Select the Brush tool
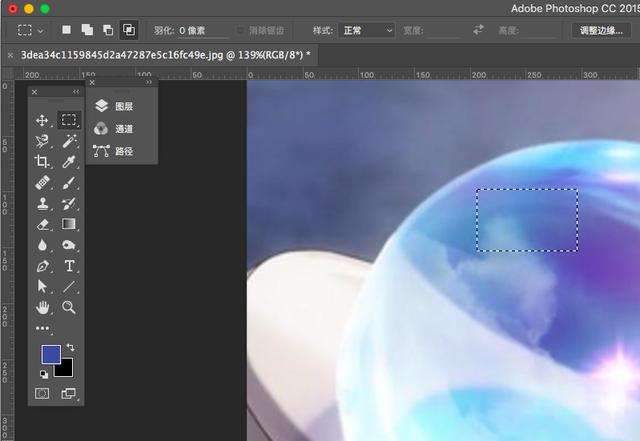The width and height of the screenshot is (640, 441). [x=69, y=183]
